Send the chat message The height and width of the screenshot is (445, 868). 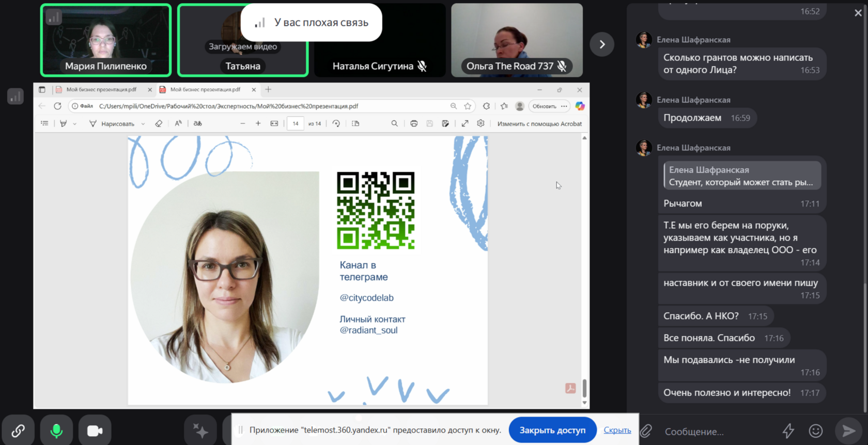[849, 431]
